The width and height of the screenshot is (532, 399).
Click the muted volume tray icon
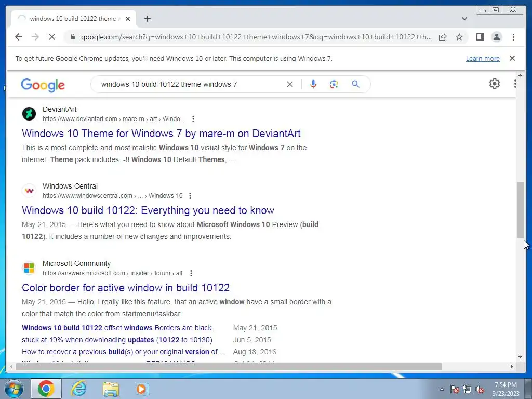[480, 390]
